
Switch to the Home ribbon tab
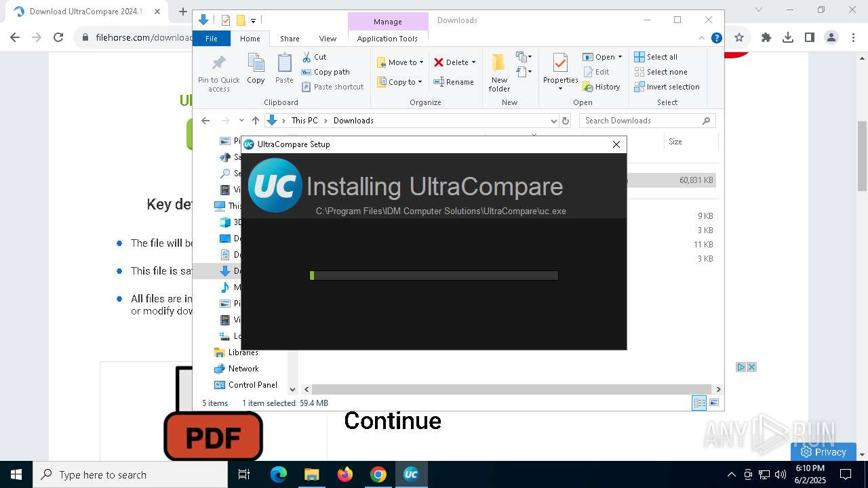[x=250, y=39]
